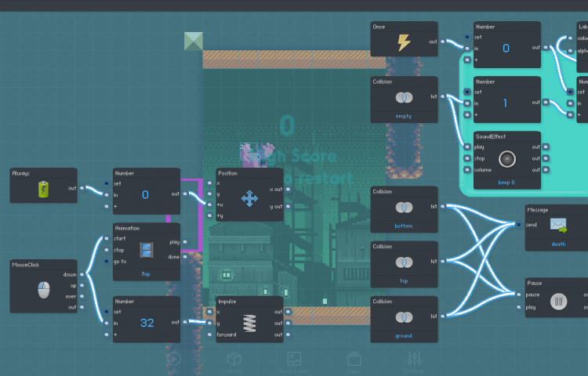Click the hit port of Collision ground
This screenshot has width=588, height=376.
[443, 316]
